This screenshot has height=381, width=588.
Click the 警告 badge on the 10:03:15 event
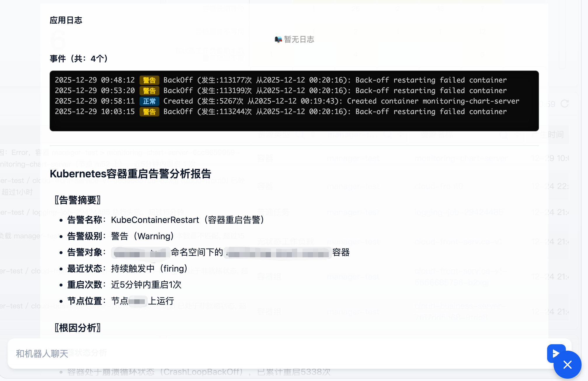149,112
